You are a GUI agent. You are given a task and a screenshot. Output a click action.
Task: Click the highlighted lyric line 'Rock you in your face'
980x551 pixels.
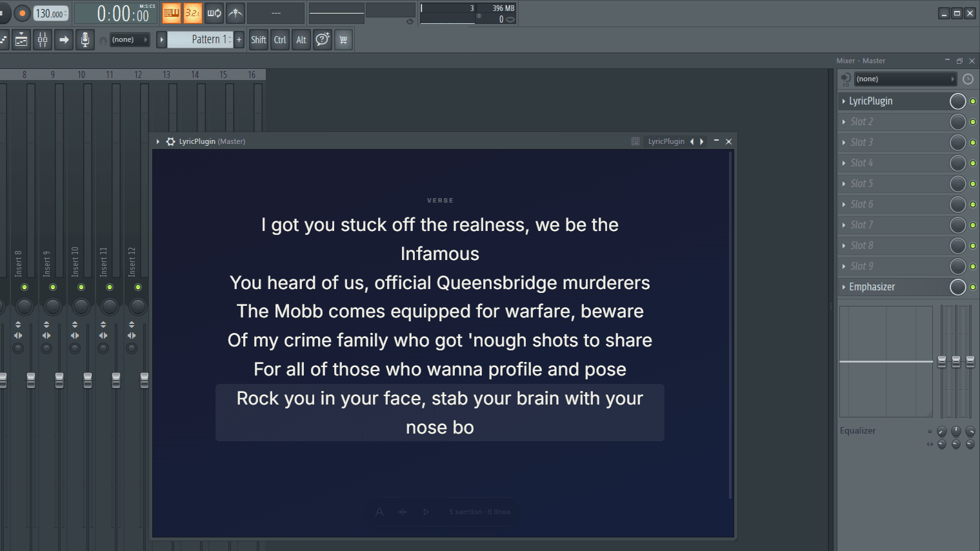click(x=440, y=413)
